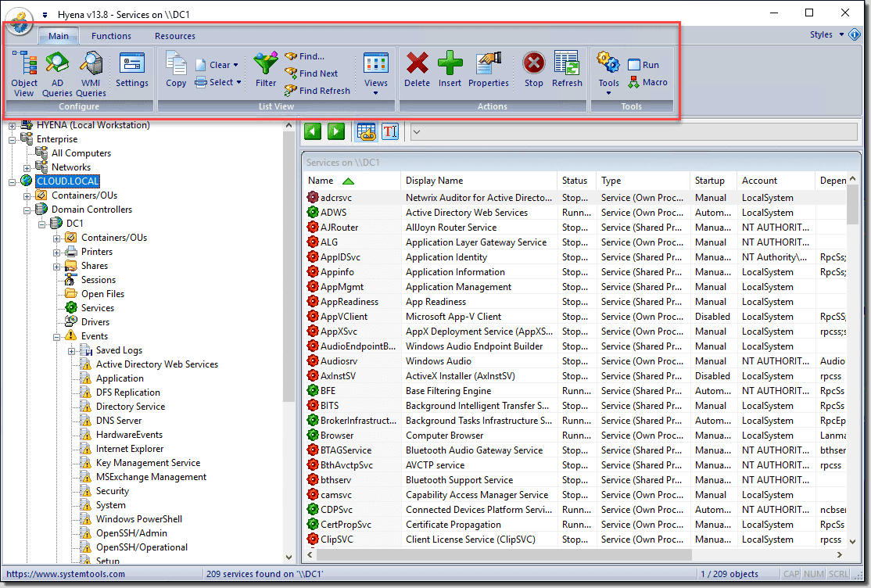Open the path combo box dropdown arrow
871x588 pixels.
click(x=417, y=132)
